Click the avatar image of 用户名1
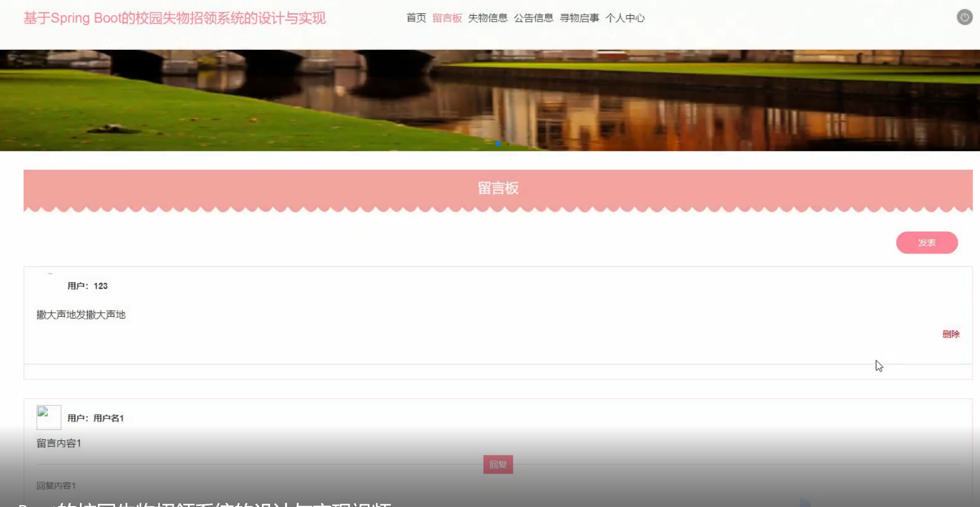980x507 pixels. [x=48, y=417]
